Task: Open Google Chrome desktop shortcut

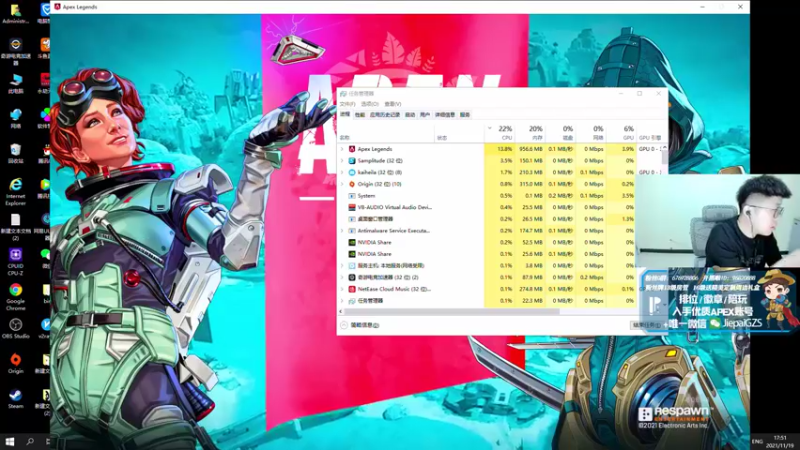Action: 15,296
